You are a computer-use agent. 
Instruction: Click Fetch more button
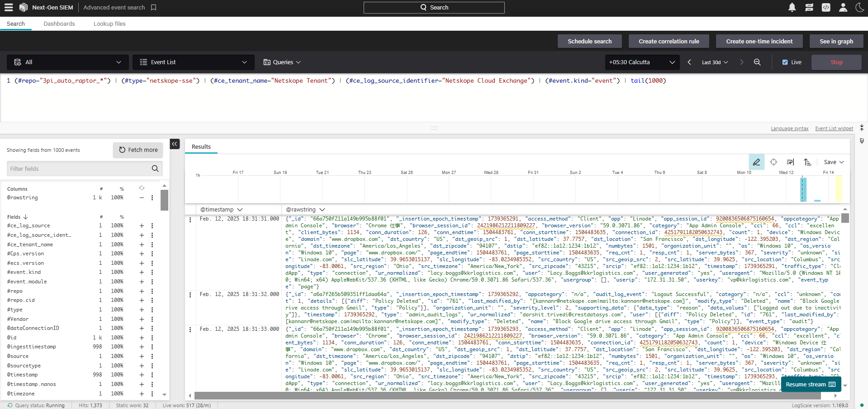tap(138, 150)
